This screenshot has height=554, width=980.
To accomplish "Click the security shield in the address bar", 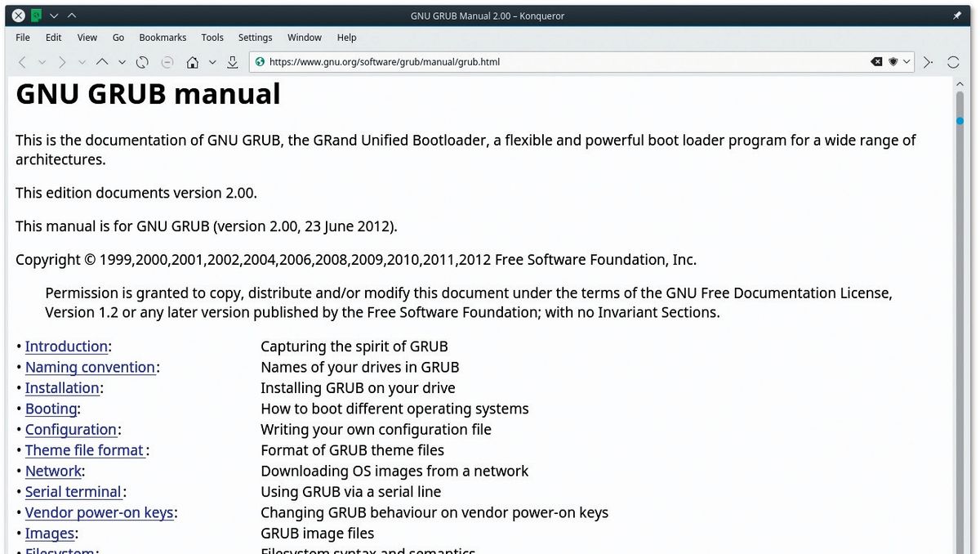I will point(891,61).
